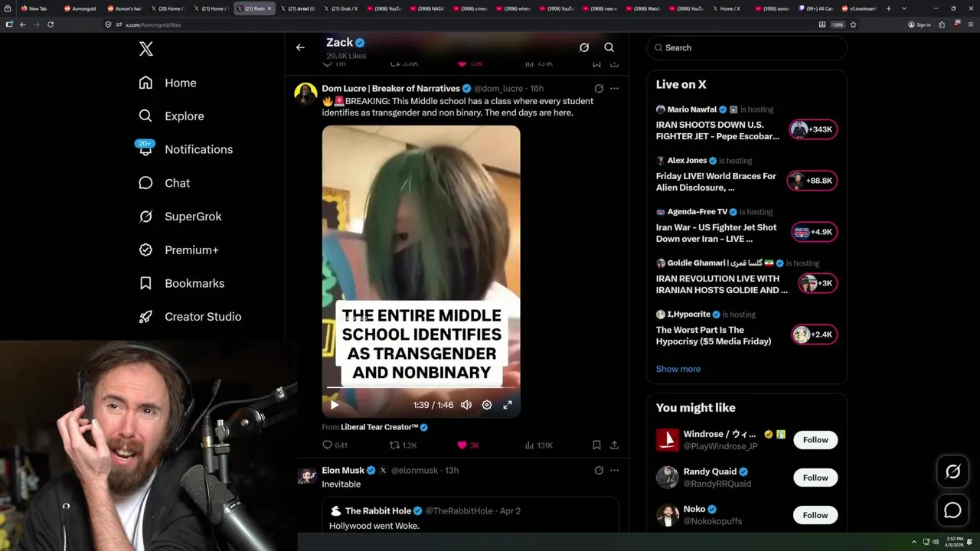The image size is (980, 551).
Task: Open Notifications with the 20+ badge
Action: [185, 149]
